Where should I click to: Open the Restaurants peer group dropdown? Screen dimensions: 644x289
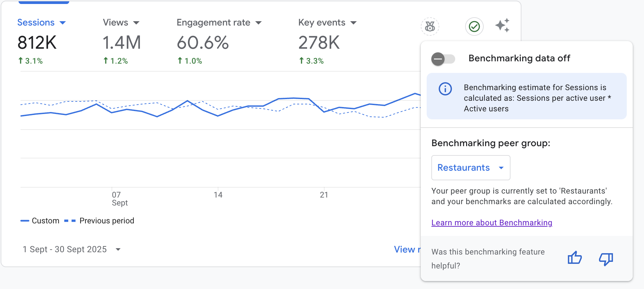coord(470,168)
